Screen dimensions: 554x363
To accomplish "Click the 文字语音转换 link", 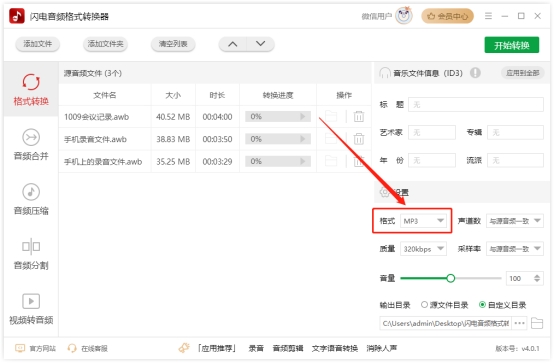I will [335, 349].
